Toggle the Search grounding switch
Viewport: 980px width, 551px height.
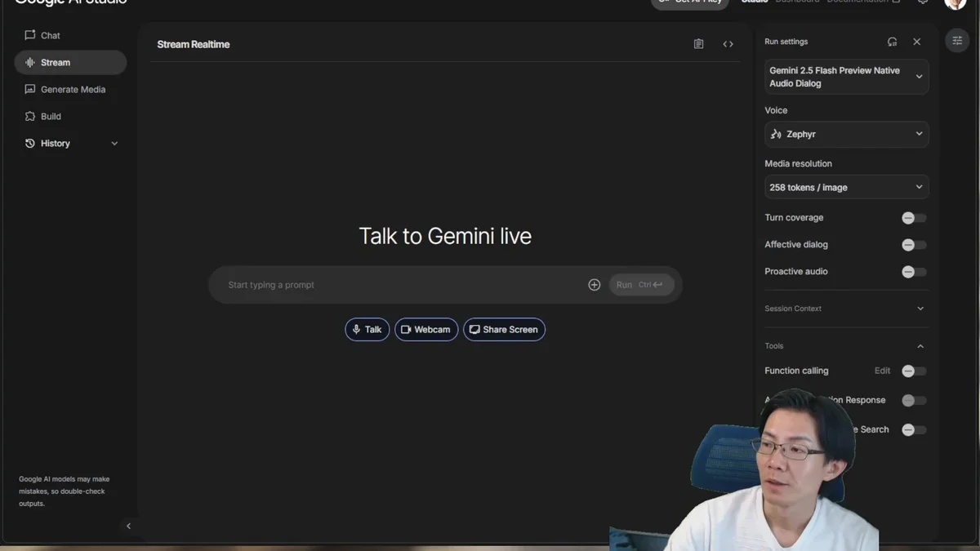pos(913,430)
